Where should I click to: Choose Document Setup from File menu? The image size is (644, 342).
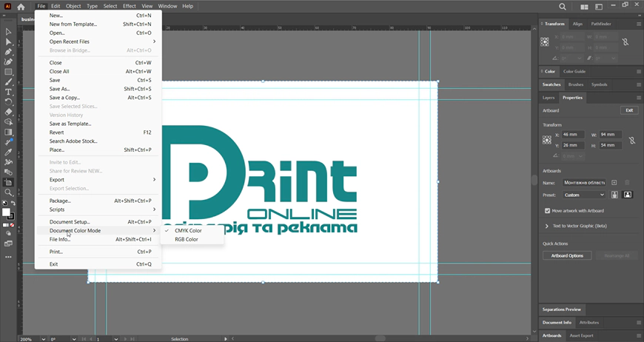98,221
